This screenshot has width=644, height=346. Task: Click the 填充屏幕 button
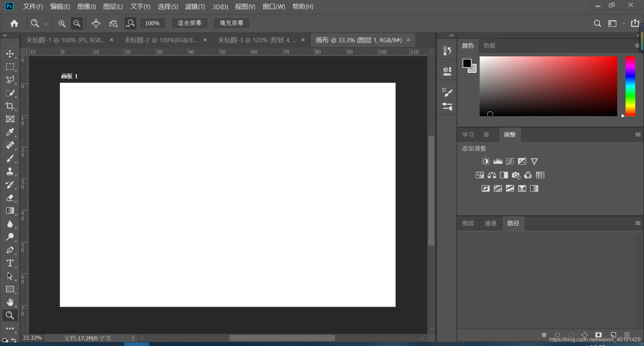click(x=231, y=23)
